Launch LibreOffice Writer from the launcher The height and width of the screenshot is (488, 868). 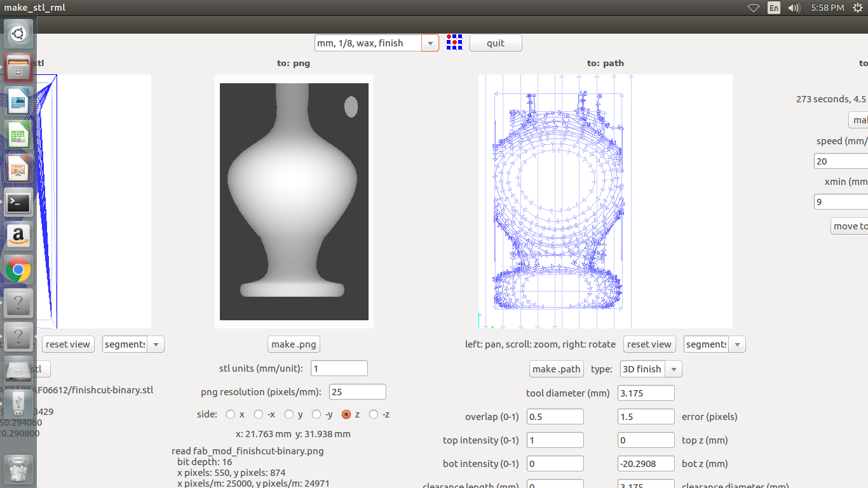[18, 102]
